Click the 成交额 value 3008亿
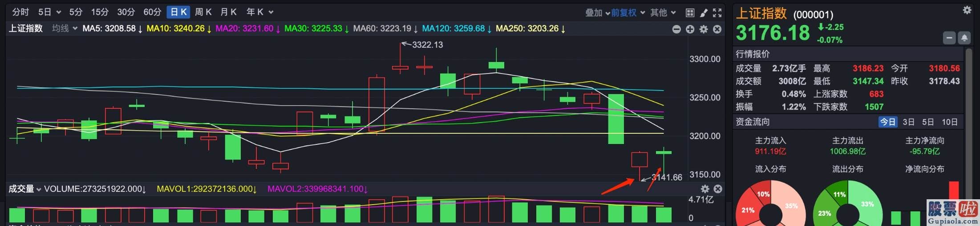This screenshot has height=226, width=980. pyautogui.click(x=792, y=81)
